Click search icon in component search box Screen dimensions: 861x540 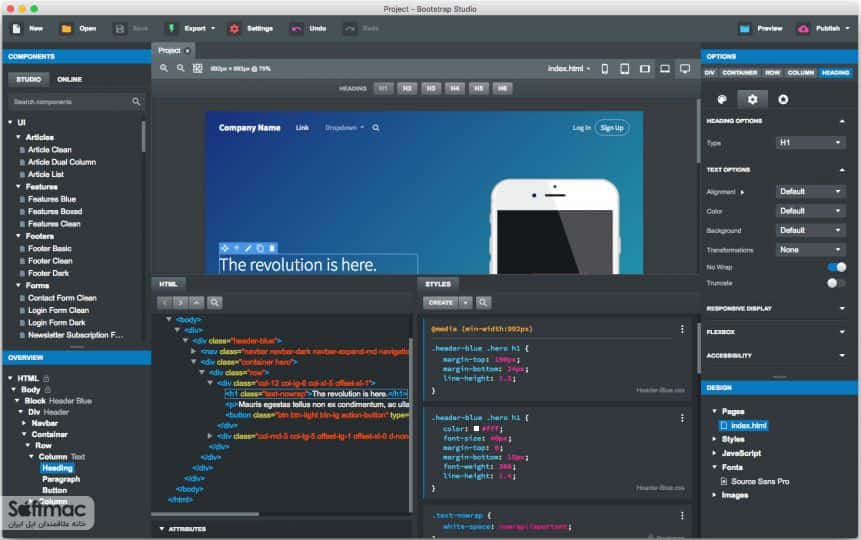pos(136,102)
